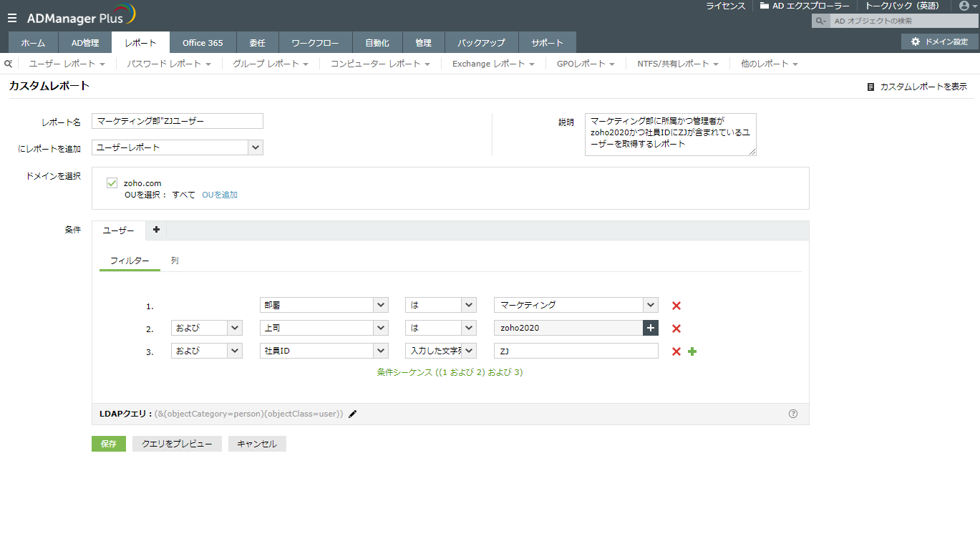Open the バックアップ tab
Image resolution: width=980 pixels, height=554 pixels.
[x=482, y=42]
